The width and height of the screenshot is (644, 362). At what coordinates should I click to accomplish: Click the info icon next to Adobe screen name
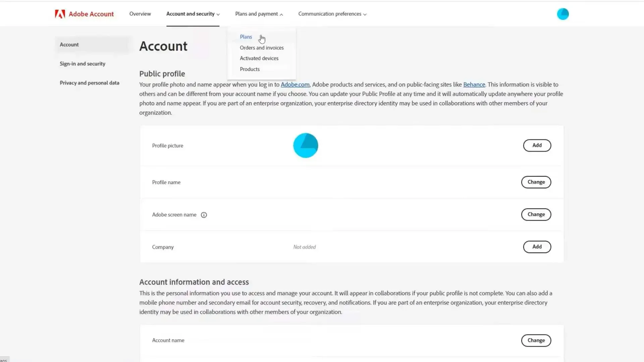(x=204, y=215)
